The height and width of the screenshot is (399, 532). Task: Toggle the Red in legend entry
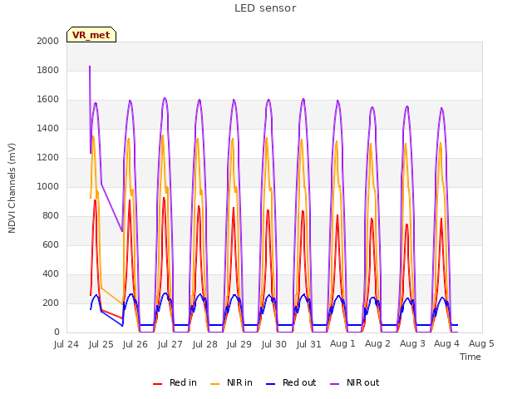tap(175, 382)
